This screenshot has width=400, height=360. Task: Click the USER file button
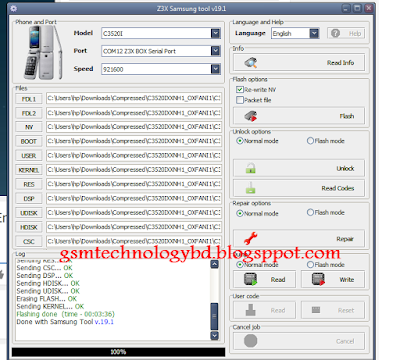[x=29, y=156]
